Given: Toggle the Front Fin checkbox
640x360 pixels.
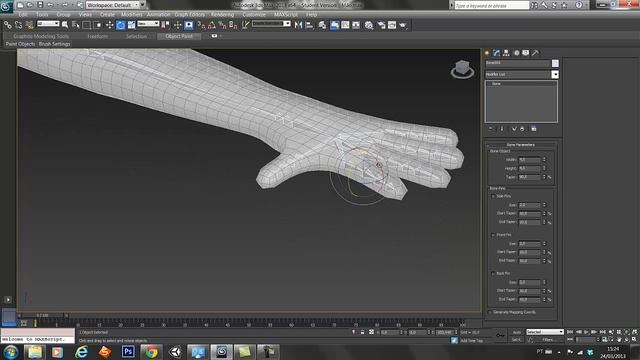Looking at the screenshot, I should point(493,235).
